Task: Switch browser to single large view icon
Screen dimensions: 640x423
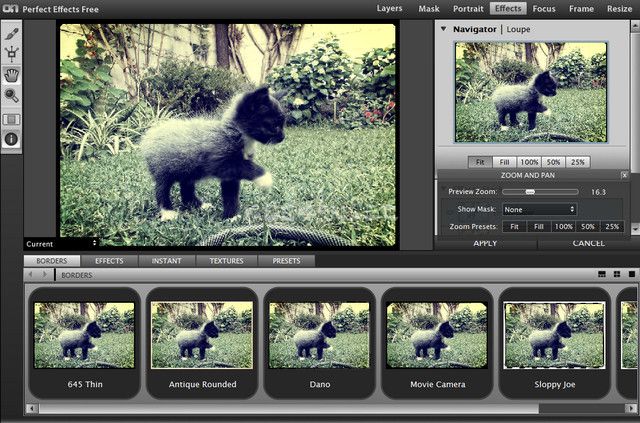Action: [632, 274]
